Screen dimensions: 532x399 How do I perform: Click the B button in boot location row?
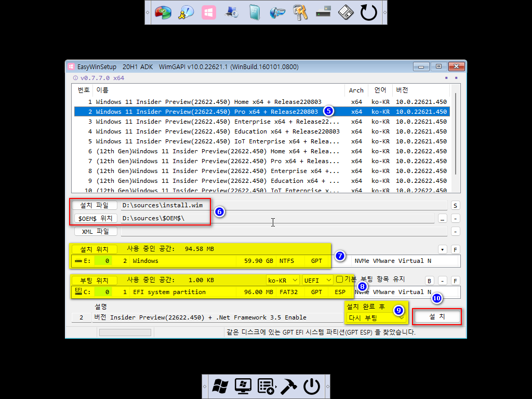[429, 281]
